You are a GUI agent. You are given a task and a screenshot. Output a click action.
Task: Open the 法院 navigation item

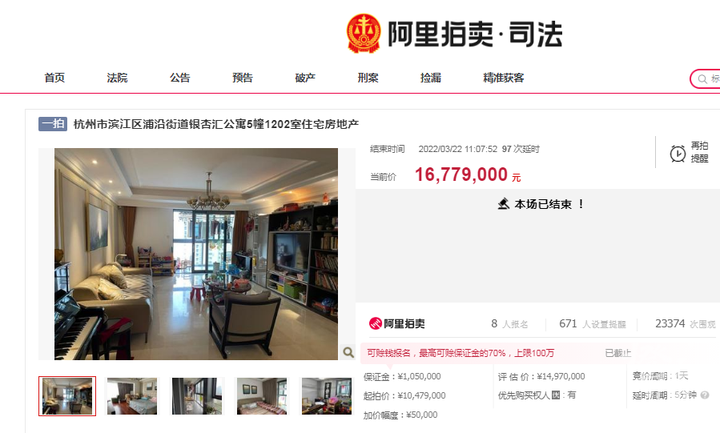point(117,78)
